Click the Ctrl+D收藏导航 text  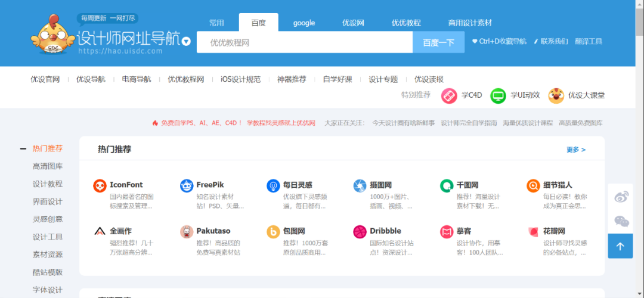click(502, 42)
